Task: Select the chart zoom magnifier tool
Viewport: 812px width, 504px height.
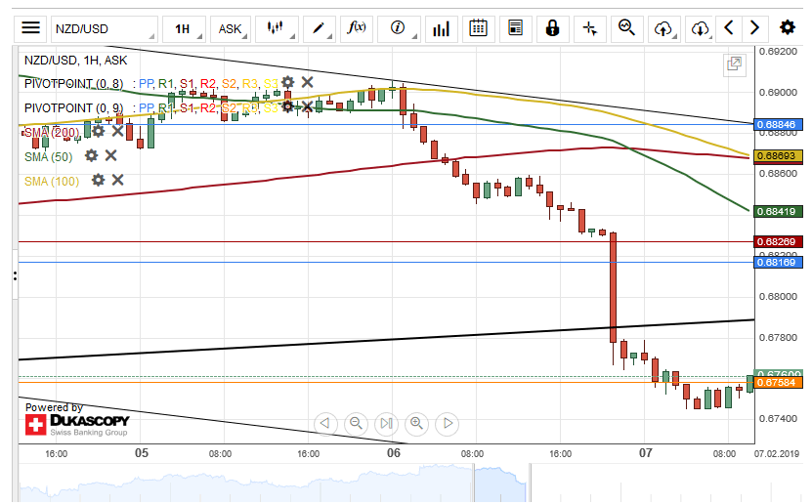Action: pyautogui.click(x=627, y=28)
